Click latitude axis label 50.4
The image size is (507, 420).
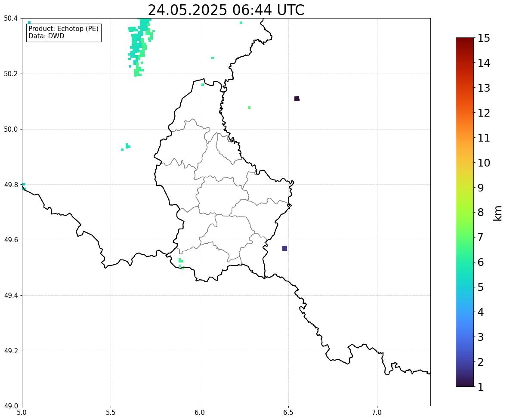point(11,19)
